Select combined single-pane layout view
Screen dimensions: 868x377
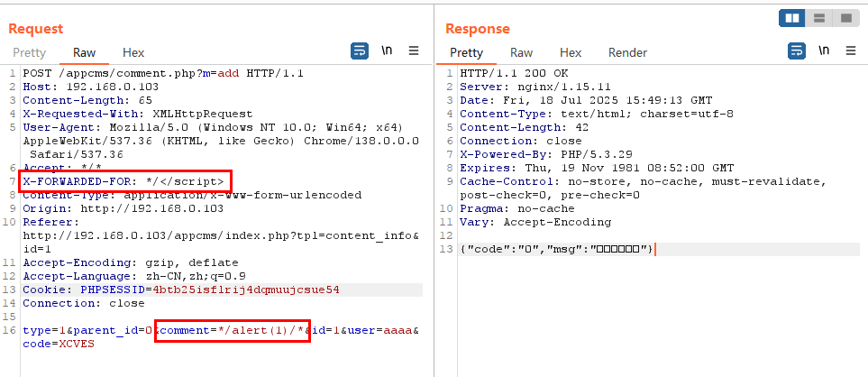tap(845, 18)
